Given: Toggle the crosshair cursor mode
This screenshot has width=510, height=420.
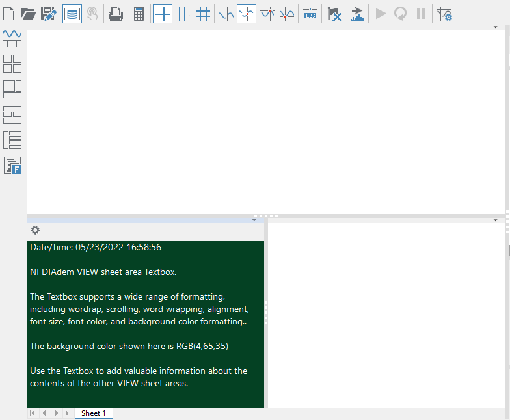Looking at the screenshot, I should 163,13.
